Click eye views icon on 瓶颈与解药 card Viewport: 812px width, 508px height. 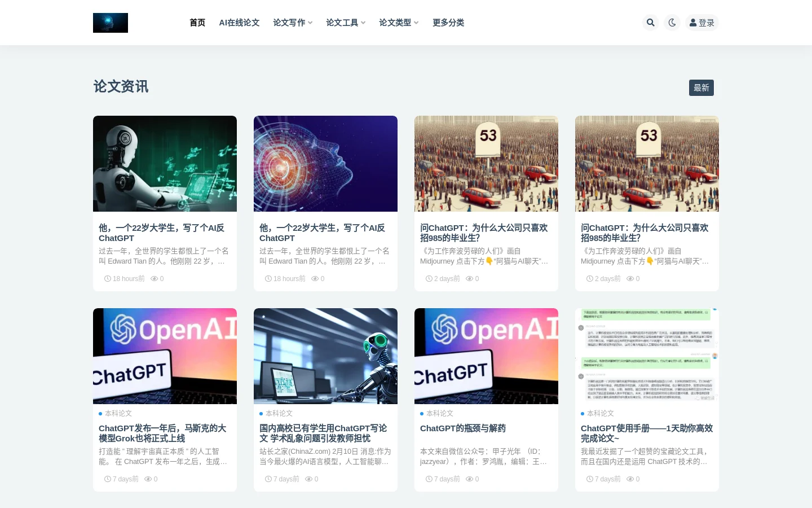(x=469, y=479)
